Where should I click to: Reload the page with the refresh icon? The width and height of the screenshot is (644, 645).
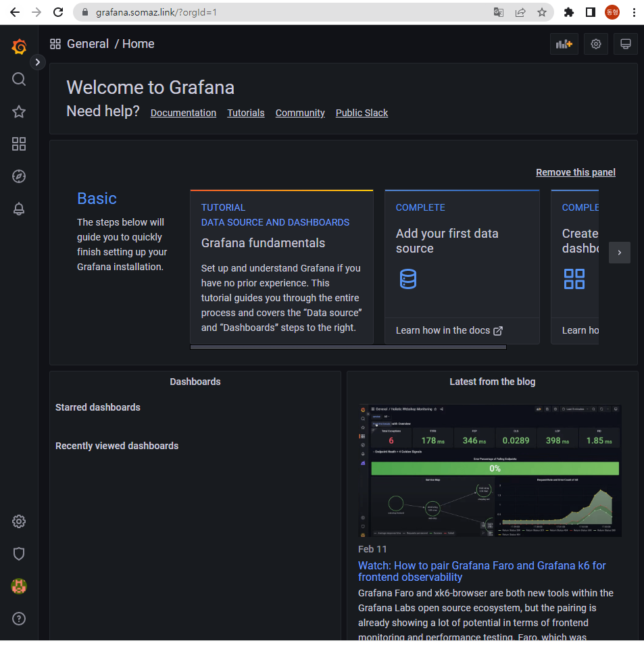58,12
